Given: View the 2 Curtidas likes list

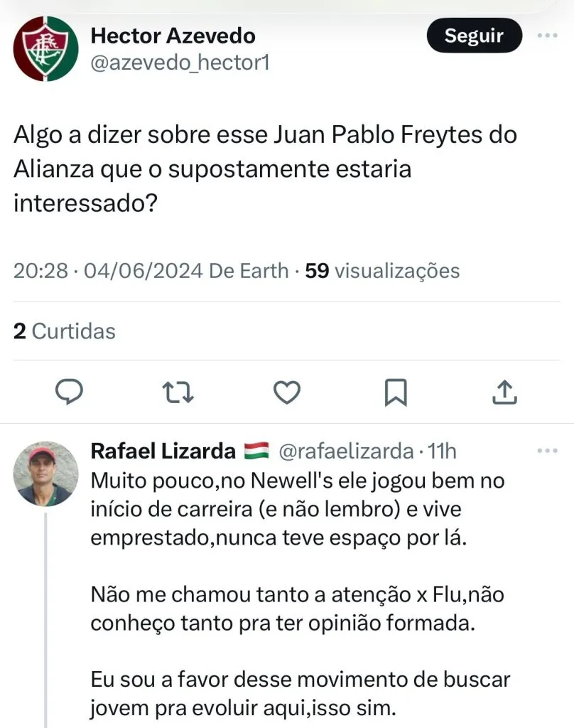Looking at the screenshot, I should 65,331.
